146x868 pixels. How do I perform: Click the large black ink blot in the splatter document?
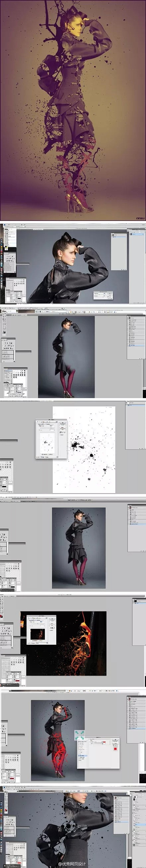pyautogui.click(x=76, y=445)
